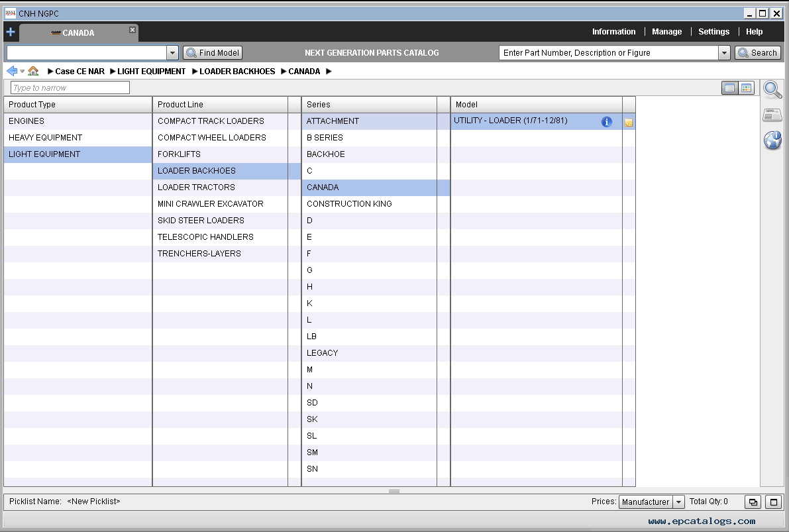Select the CANADA tab
This screenshot has width=789, height=532.
click(x=78, y=32)
